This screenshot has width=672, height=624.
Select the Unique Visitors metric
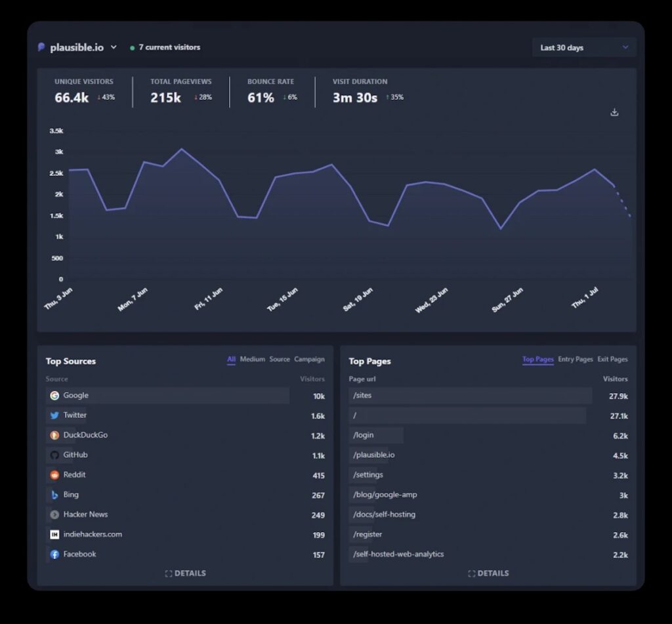click(x=85, y=91)
